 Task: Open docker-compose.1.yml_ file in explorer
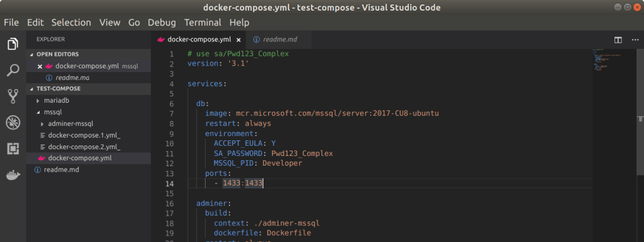tap(84, 135)
